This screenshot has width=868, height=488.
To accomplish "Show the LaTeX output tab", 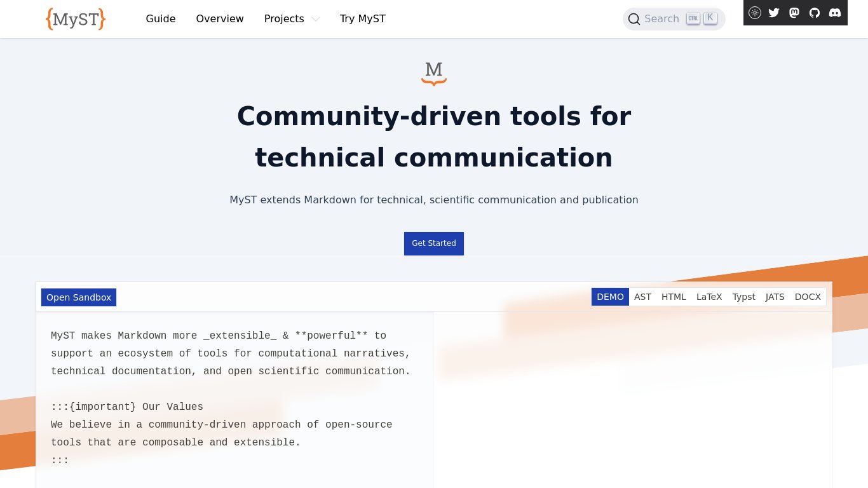I will pos(709,297).
